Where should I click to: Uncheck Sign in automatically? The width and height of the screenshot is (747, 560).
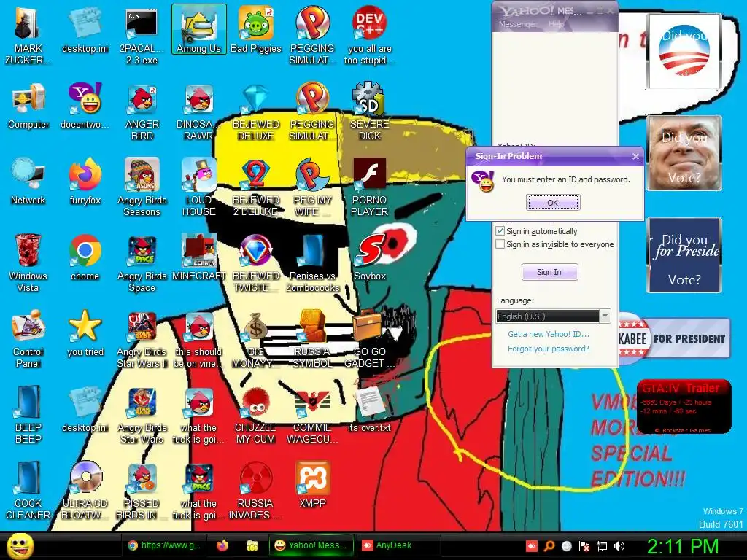pos(500,231)
